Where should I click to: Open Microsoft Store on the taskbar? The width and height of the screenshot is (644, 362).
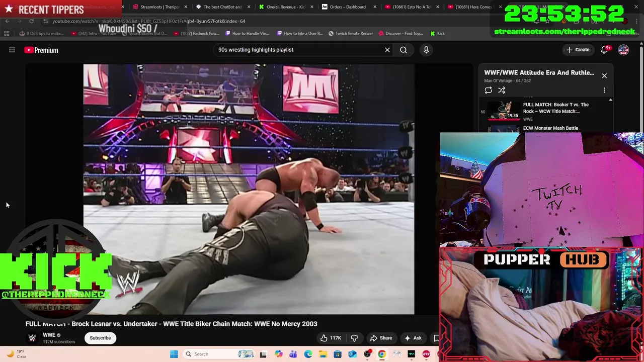(x=338, y=354)
